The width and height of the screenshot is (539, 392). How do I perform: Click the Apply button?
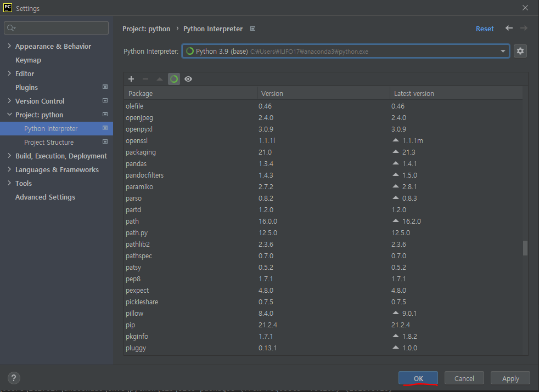click(x=510, y=378)
